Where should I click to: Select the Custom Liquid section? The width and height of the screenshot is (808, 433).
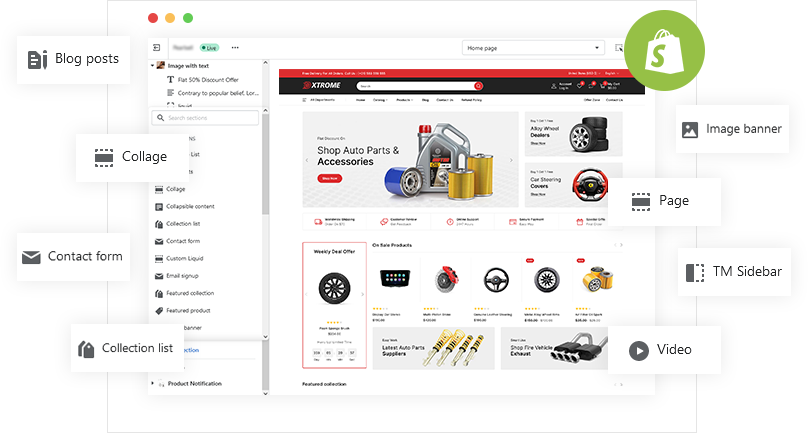click(186, 258)
